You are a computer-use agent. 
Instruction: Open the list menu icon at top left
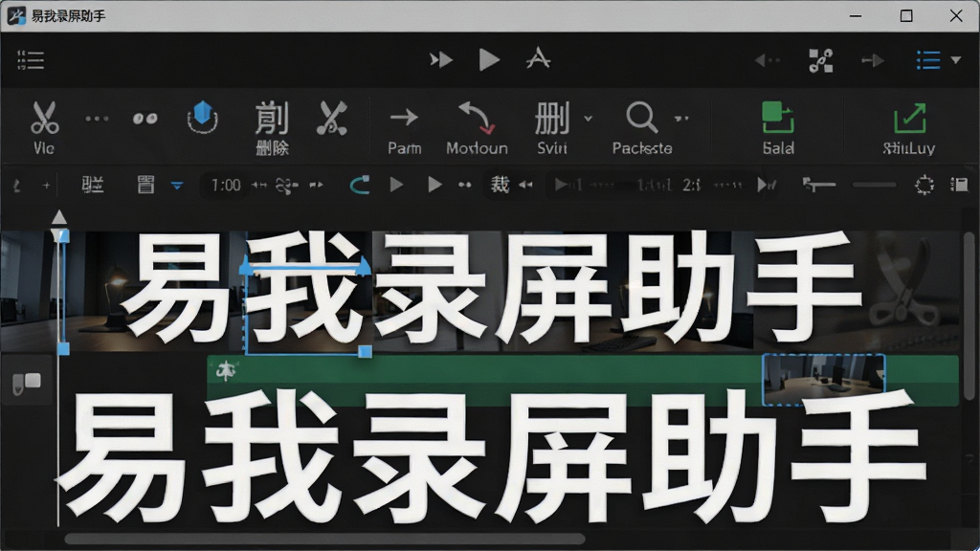coord(30,60)
